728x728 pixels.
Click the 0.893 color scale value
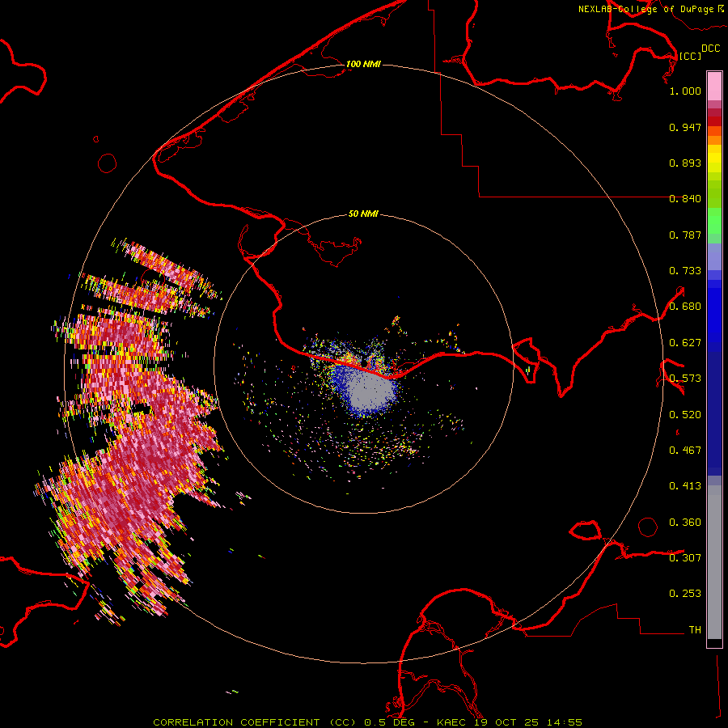click(x=685, y=163)
